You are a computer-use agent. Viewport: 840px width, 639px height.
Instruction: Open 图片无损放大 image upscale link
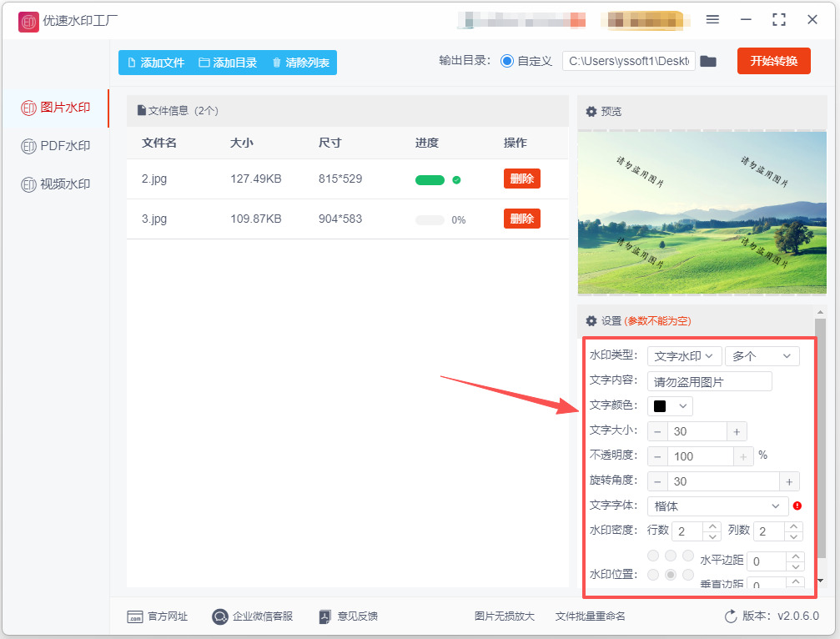tap(504, 616)
